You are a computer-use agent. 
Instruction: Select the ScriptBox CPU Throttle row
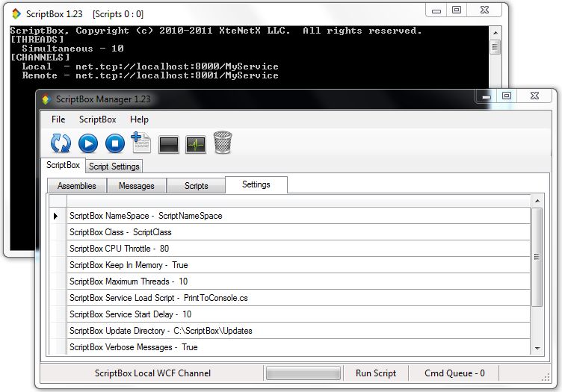tap(298, 249)
